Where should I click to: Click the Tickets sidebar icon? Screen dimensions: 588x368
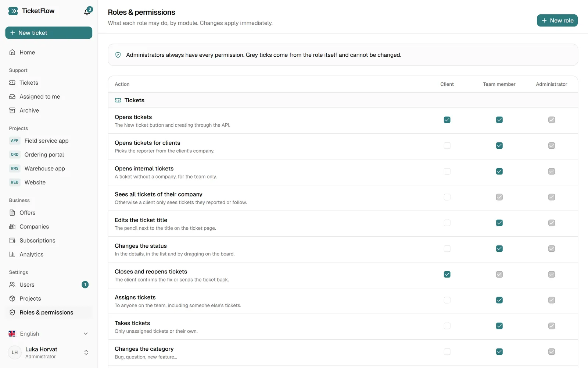pyautogui.click(x=12, y=83)
